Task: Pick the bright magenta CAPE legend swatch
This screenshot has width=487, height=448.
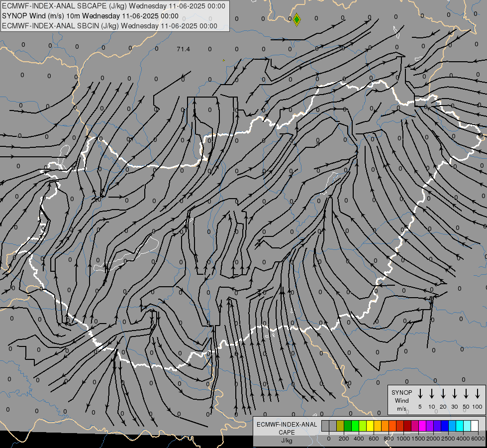Action: (x=423, y=426)
